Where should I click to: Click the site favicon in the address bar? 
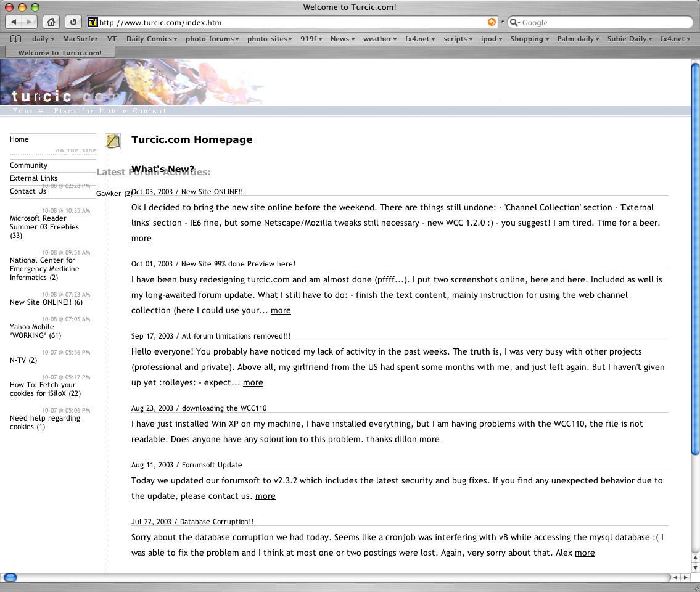point(93,22)
